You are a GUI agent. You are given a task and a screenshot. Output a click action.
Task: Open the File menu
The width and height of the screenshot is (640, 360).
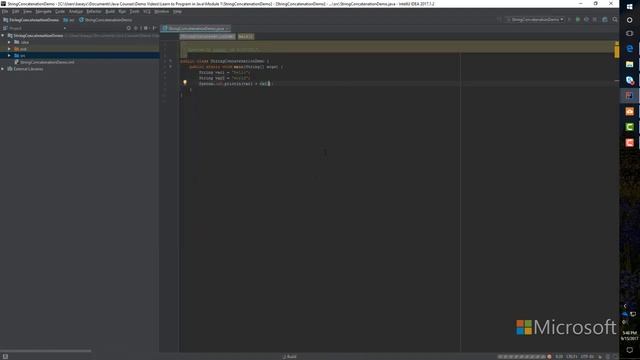[5, 11]
